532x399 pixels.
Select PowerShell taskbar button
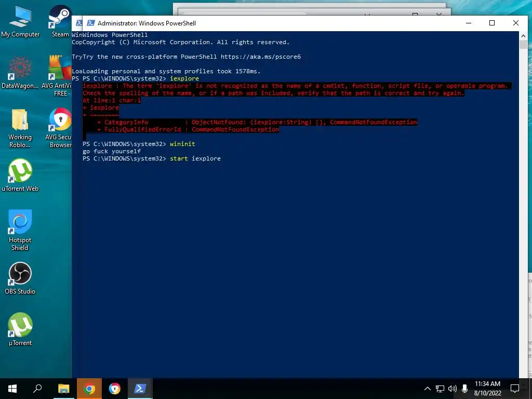tap(140, 389)
